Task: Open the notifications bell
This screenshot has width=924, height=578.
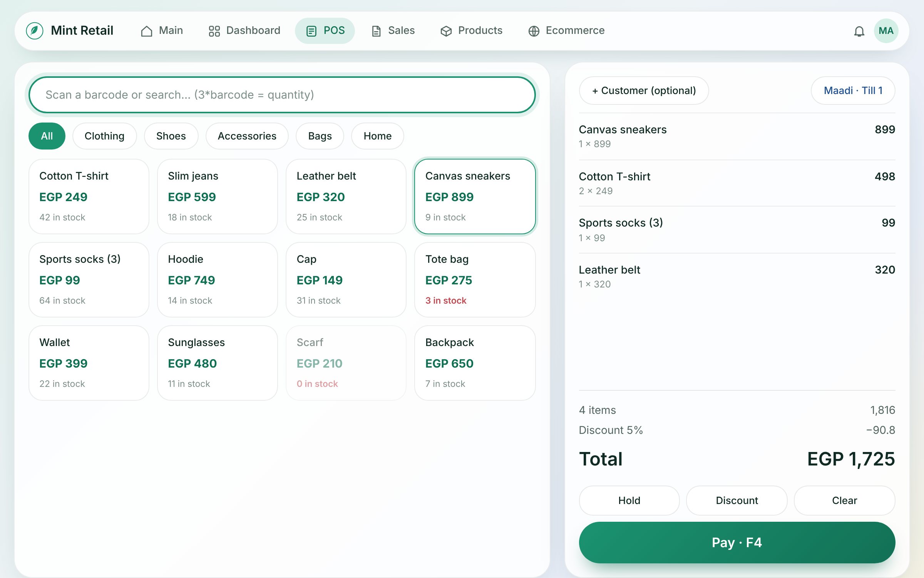Action: (859, 31)
